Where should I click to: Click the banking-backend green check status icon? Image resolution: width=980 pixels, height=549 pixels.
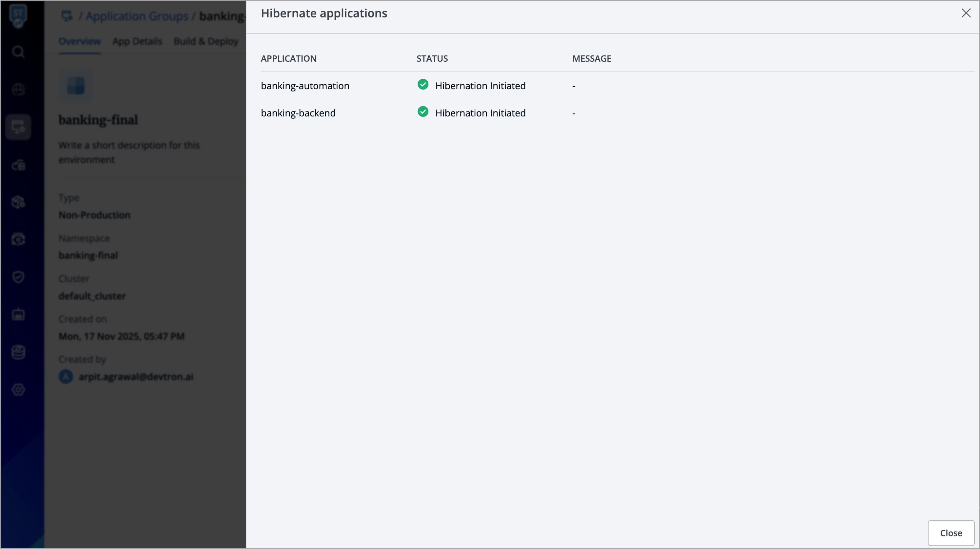pyautogui.click(x=423, y=112)
